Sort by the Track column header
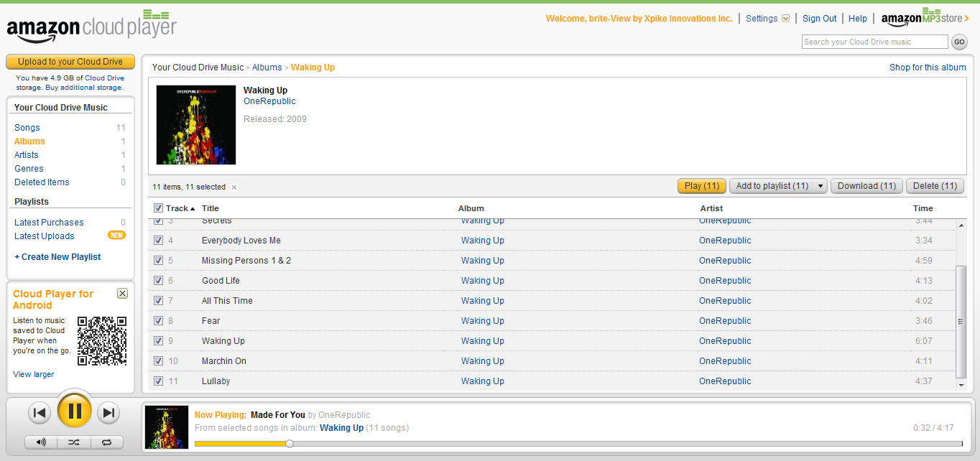Viewport: 980px width, 461px height. coord(180,208)
